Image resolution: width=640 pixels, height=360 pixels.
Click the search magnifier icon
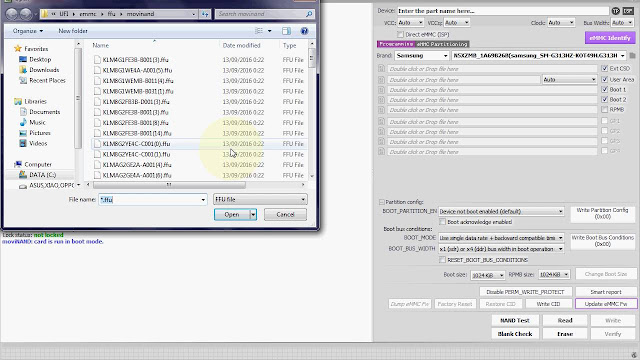point(309,14)
